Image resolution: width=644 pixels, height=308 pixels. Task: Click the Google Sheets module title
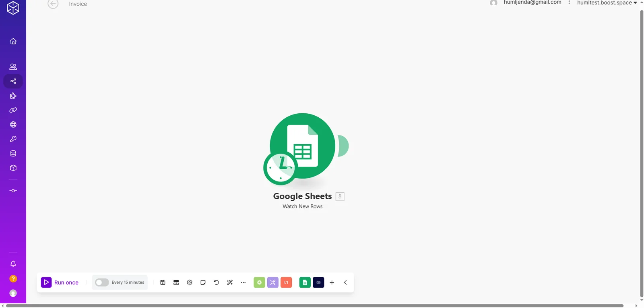[x=302, y=196]
